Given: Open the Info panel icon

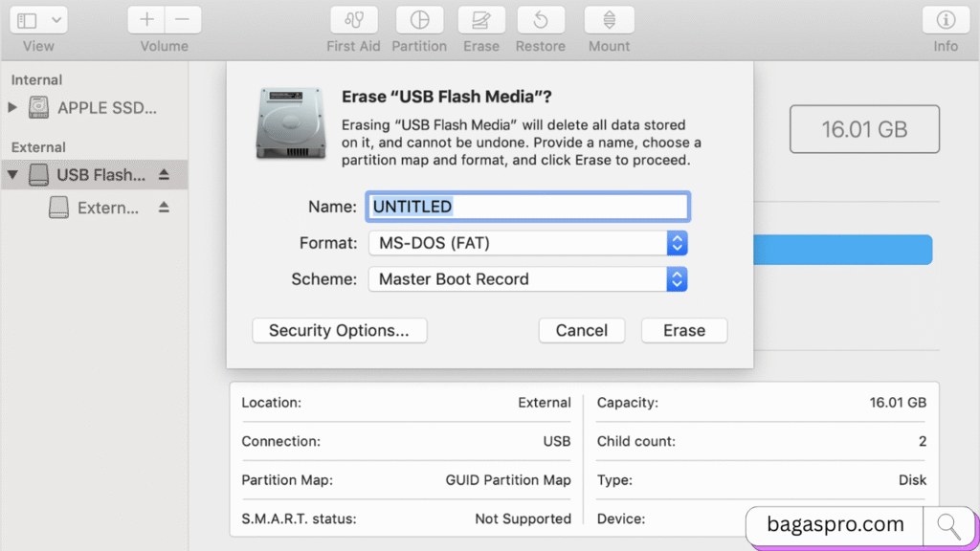Looking at the screenshot, I should (x=946, y=20).
